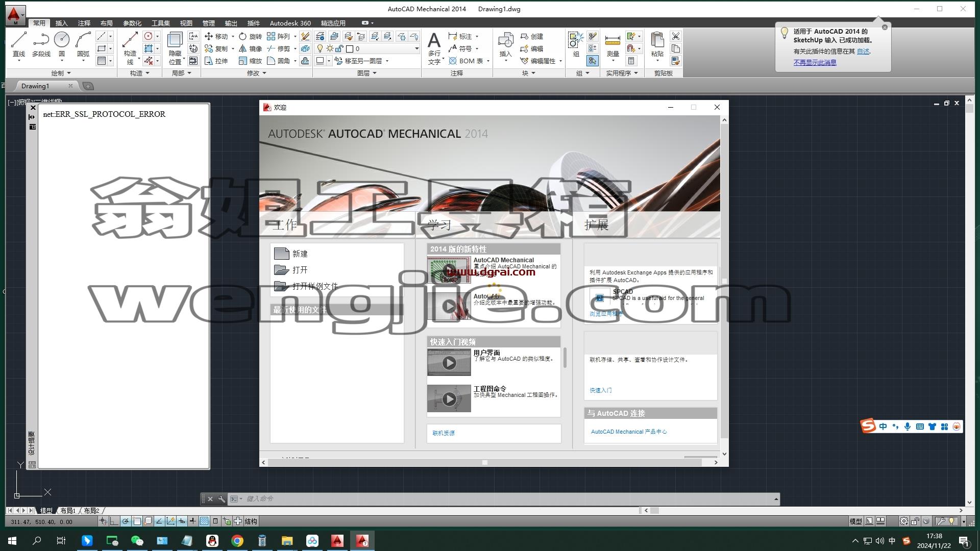
Task: Open Google Chrome from the taskbar
Action: 237,541
